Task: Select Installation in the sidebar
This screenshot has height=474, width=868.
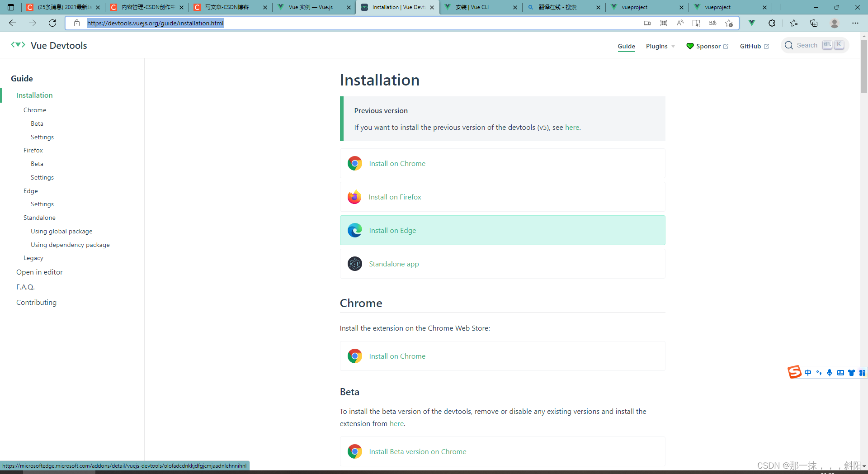Action: (x=34, y=95)
